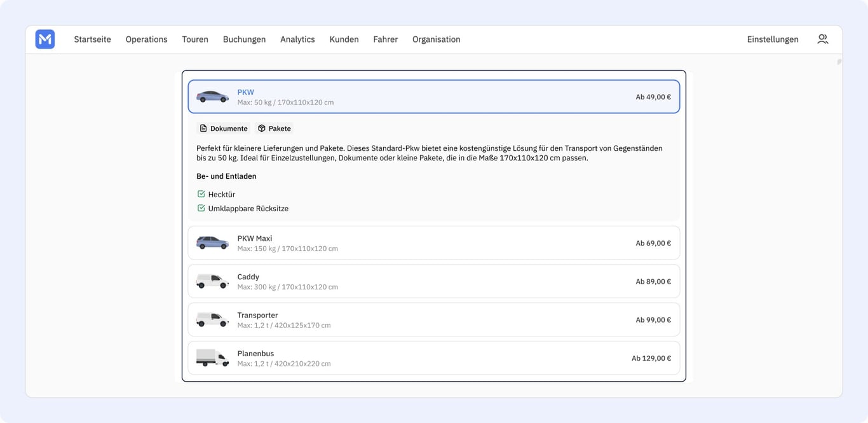Click the Caddy small van icon
This screenshot has width=868, height=423.
click(x=212, y=281)
